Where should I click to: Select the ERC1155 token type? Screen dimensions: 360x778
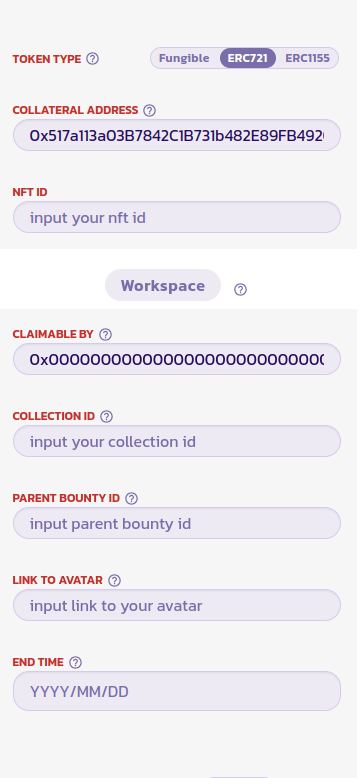pos(307,58)
